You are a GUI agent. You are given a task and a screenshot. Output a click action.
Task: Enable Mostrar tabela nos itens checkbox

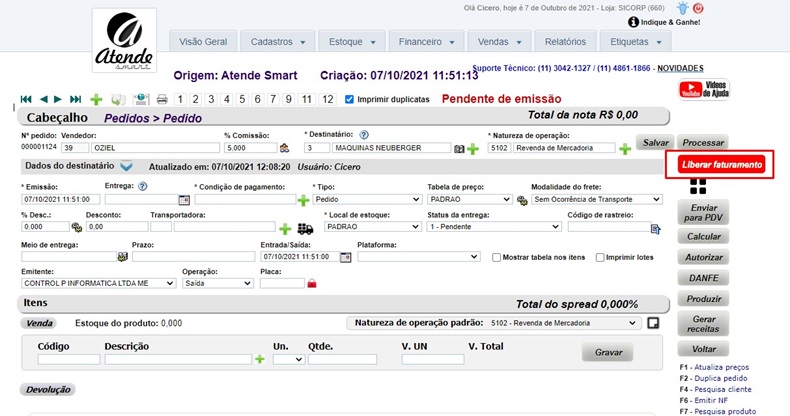point(497,257)
